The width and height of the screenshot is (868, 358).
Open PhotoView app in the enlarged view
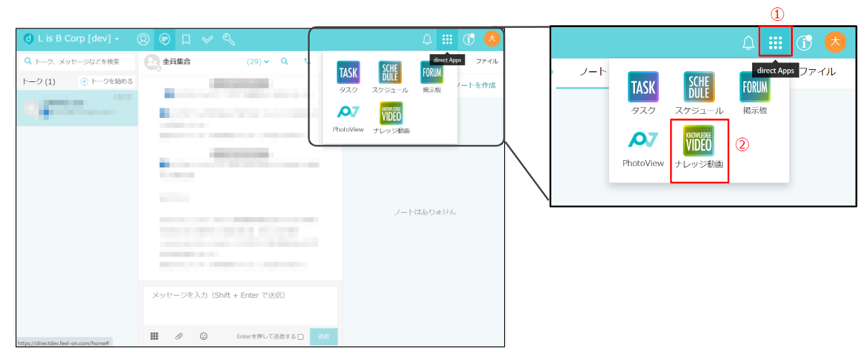643,147
